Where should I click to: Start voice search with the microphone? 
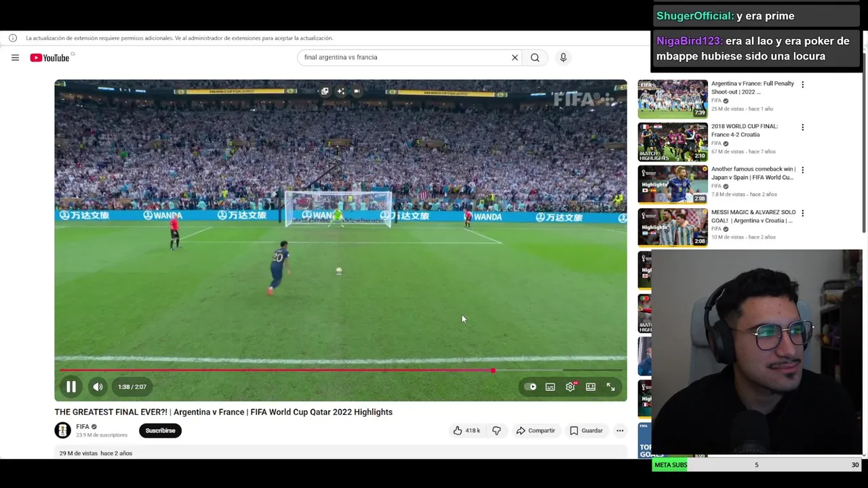pyautogui.click(x=563, y=58)
